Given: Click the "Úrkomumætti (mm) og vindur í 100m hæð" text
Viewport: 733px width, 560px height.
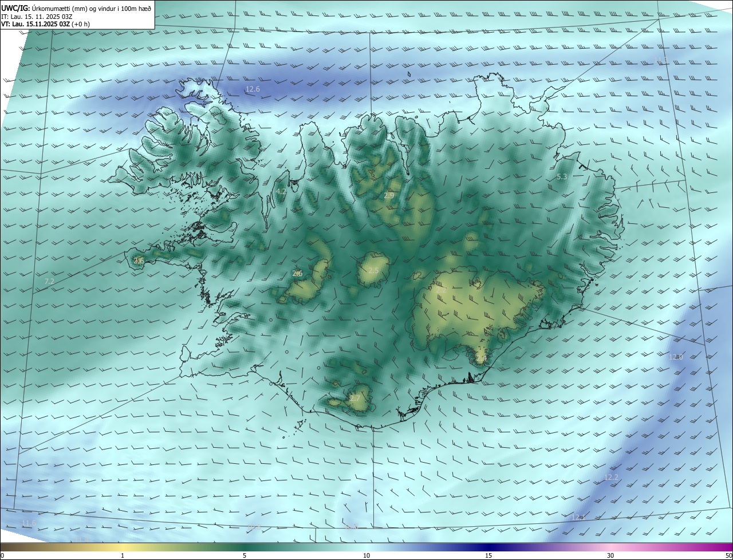Looking at the screenshot, I should (92, 8).
